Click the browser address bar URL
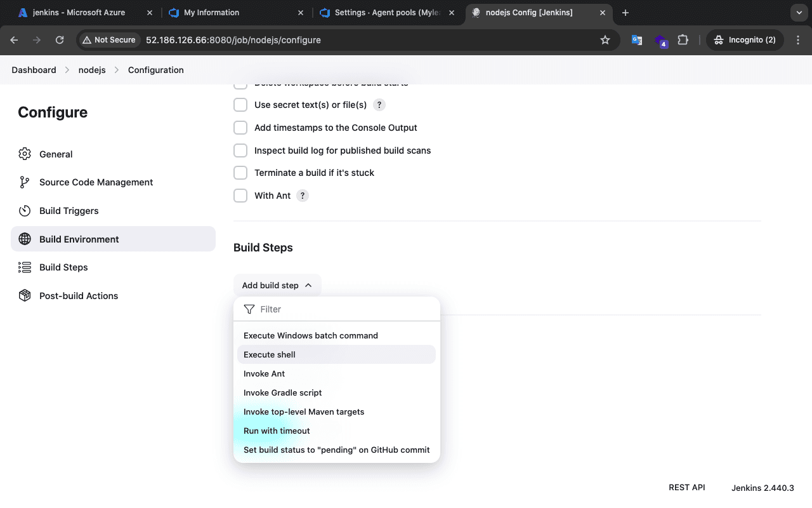Viewport: 812px width, 508px height. tap(233, 40)
